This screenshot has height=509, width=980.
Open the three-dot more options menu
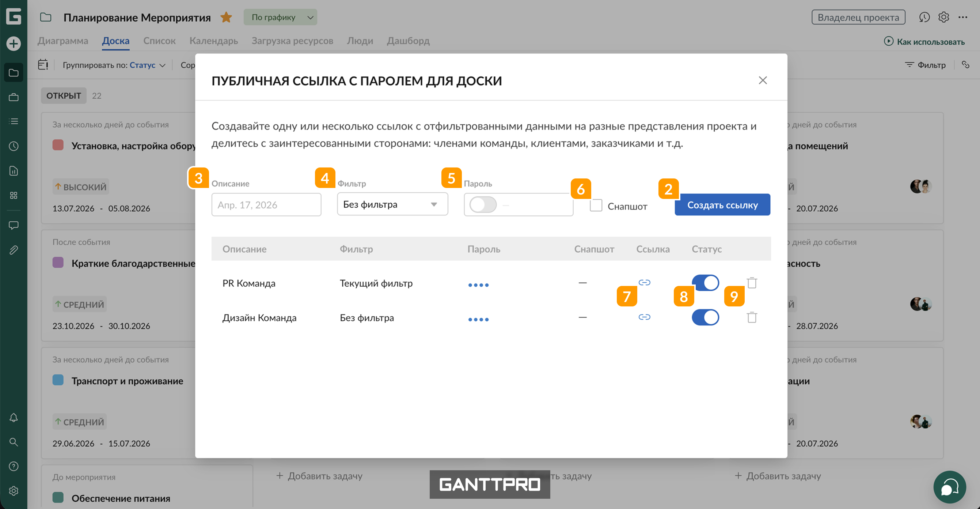click(963, 17)
